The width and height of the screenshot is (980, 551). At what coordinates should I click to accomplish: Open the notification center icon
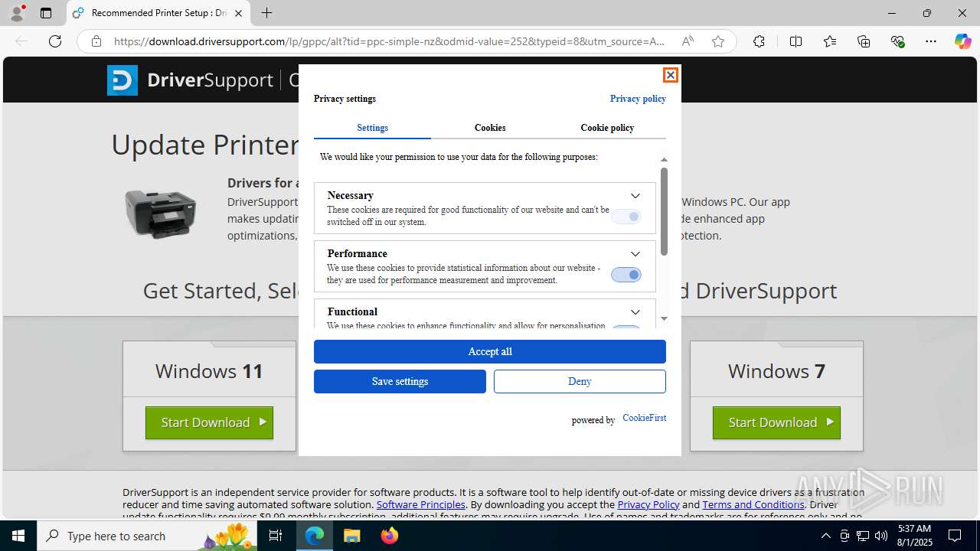pos(955,536)
